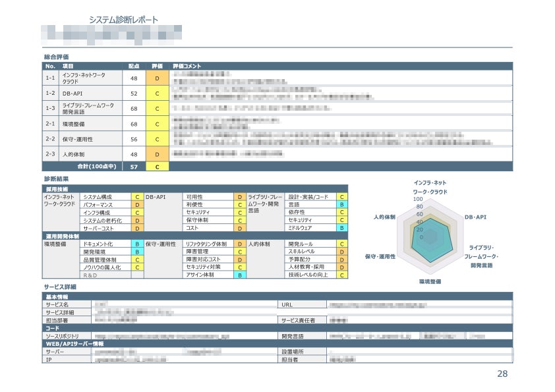Select the 利便性 row label
The width and height of the screenshot is (555, 392).
click(194, 204)
